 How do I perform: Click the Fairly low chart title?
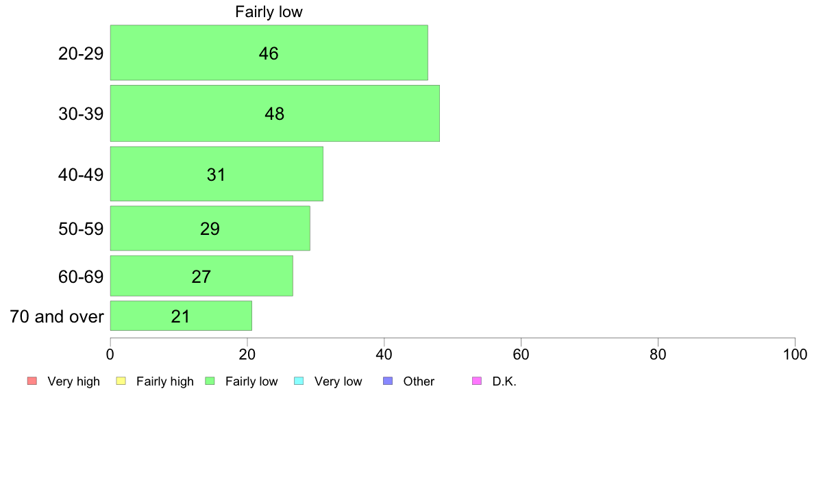pos(269,12)
